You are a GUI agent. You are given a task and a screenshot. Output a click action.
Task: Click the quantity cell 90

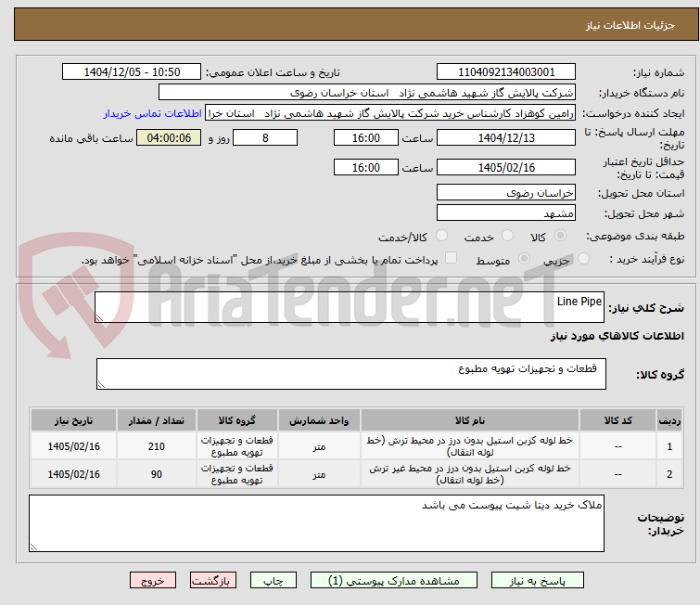(x=157, y=474)
